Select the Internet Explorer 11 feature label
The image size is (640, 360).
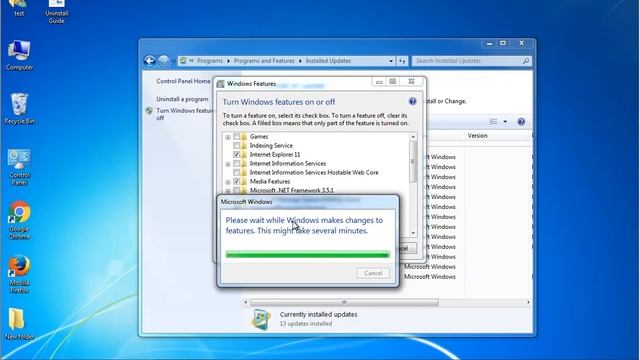(x=275, y=154)
